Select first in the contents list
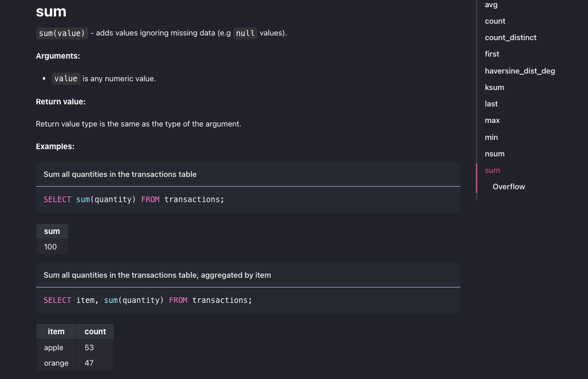 tap(492, 55)
